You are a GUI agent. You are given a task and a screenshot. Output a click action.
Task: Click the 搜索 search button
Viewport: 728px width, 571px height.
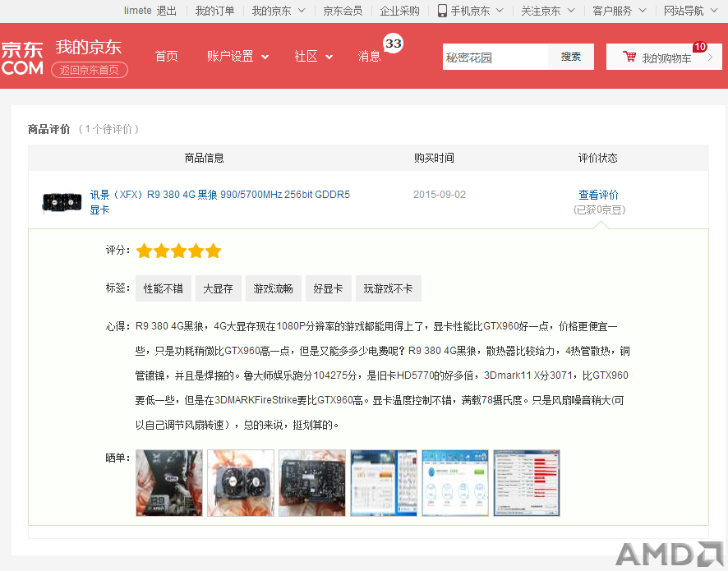(570, 57)
